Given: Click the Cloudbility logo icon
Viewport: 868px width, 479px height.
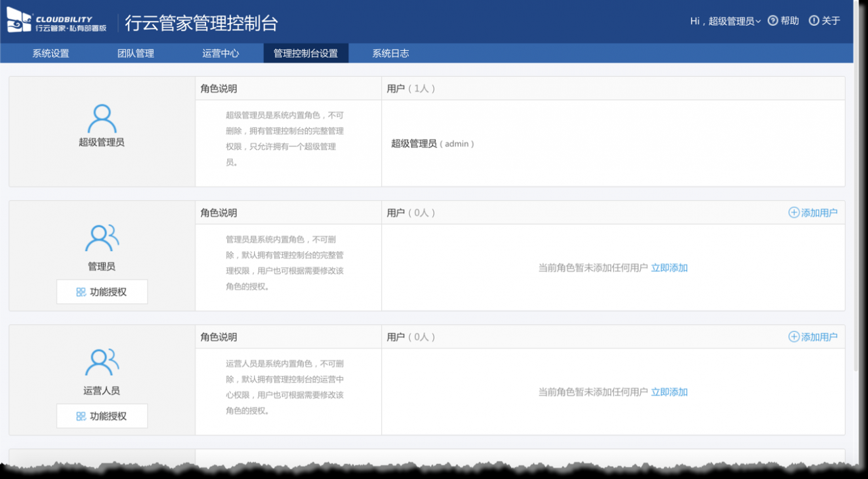Looking at the screenshot, I should [x=19, y=21].
